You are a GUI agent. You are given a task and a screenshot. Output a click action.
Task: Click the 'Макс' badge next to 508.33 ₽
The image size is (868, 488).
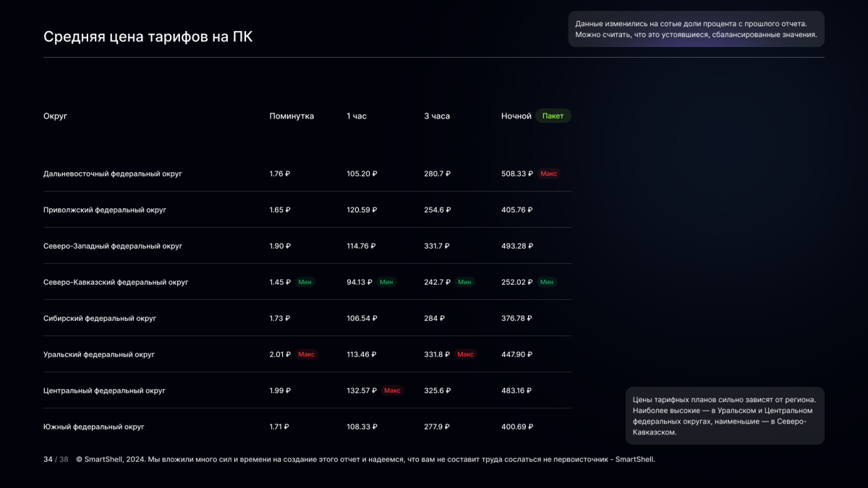click(x=549, y=174)
